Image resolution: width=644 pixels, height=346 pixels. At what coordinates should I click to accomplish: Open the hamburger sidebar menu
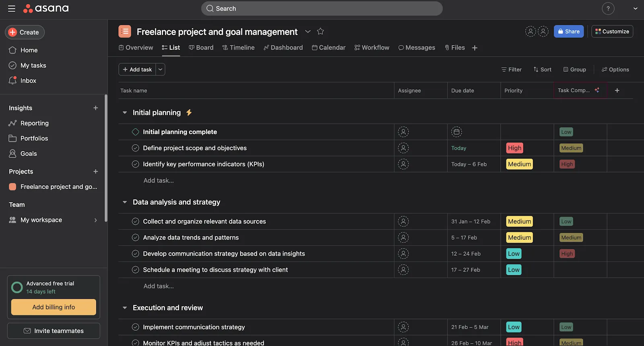12,8
